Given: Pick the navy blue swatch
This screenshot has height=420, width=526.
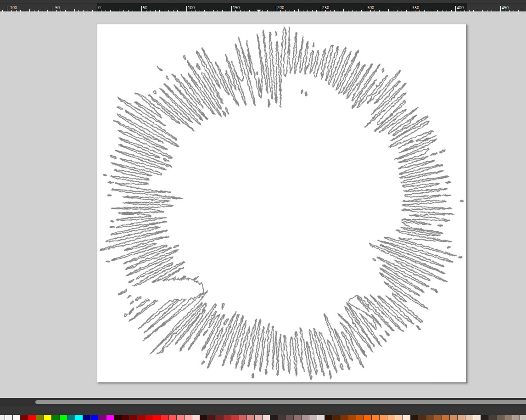Looking at the screenshot, I should click(x=87, y=417).
